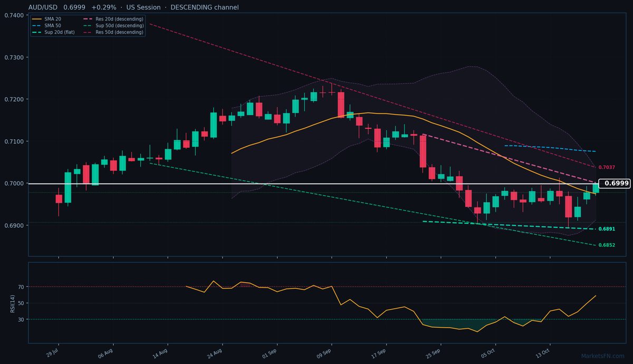The image size is (633, 364).
Task: Click the 0.6900 price axis label
Action: tap(13, 226)
